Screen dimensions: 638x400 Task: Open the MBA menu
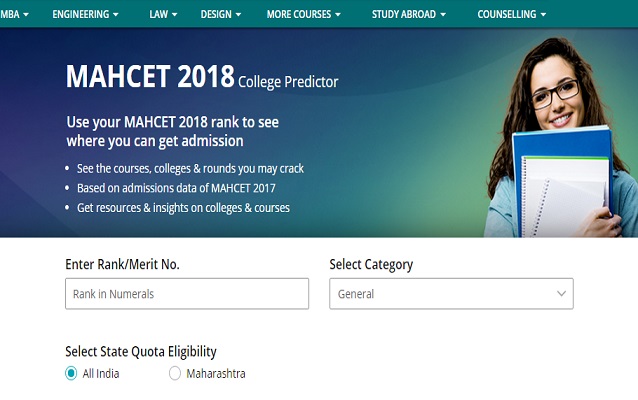click(x=12, y=15)
